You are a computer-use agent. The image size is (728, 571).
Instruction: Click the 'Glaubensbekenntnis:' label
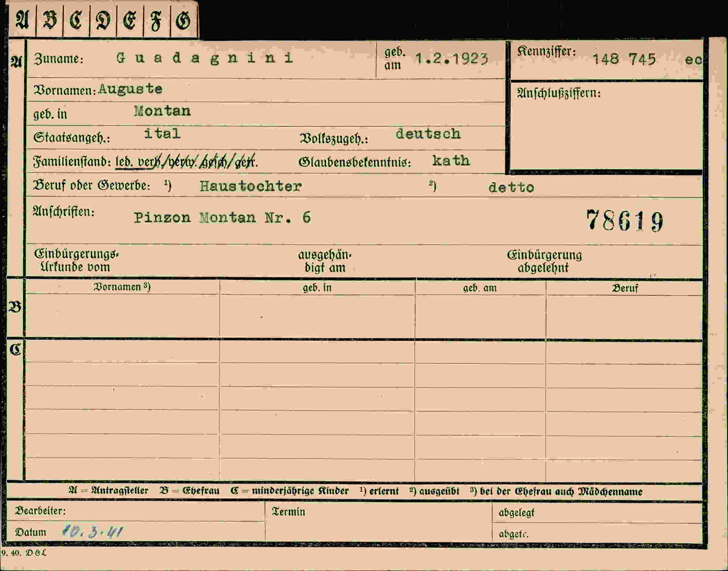(x=355, y=162)
